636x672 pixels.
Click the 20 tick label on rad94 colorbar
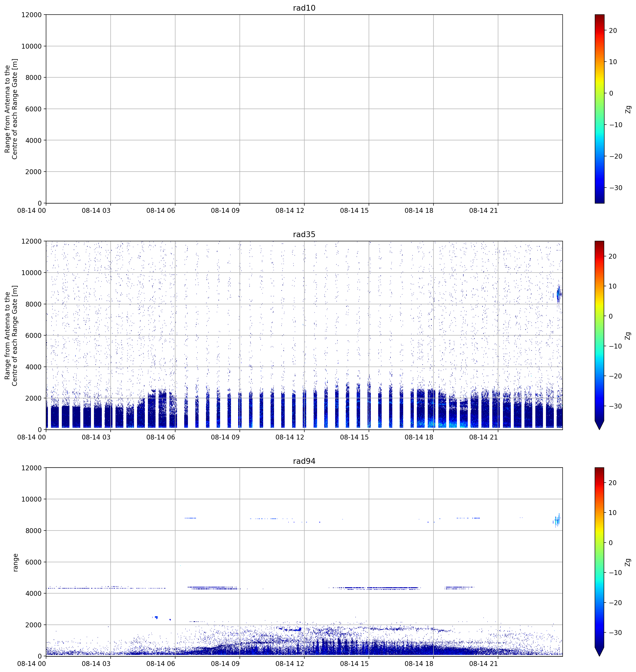tap(613, 483)
